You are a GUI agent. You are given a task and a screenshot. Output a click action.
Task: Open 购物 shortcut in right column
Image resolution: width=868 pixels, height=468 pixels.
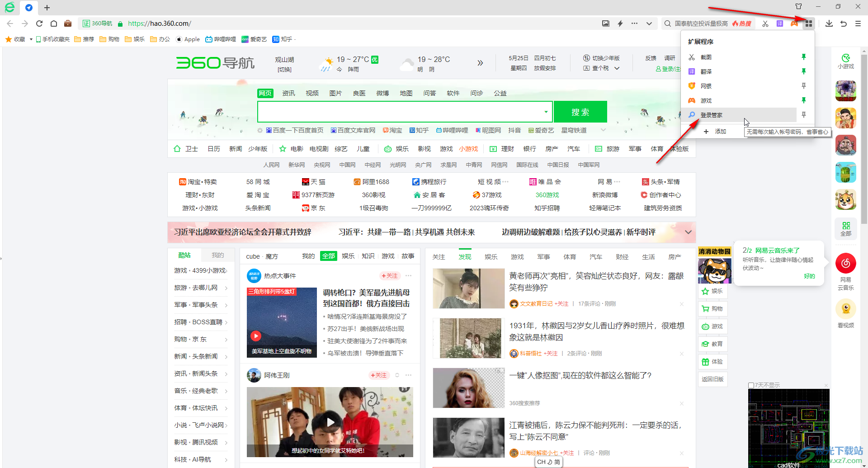(x=712, y=309)
